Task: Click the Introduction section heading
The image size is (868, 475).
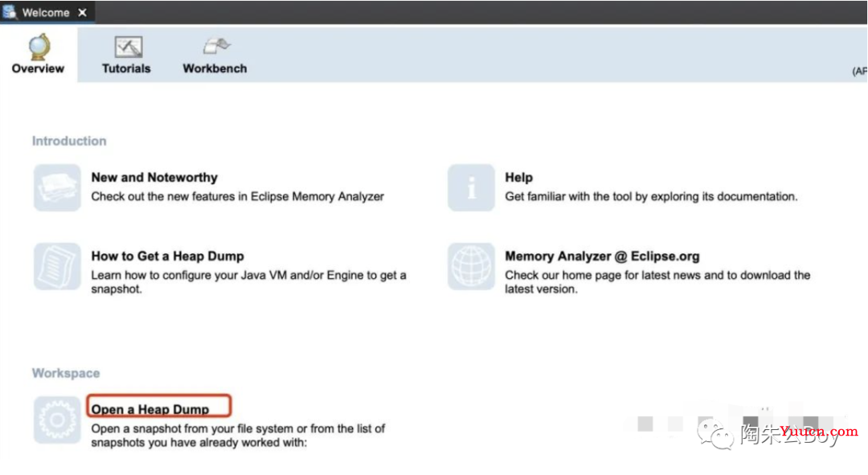Action: tap(69, 141)
